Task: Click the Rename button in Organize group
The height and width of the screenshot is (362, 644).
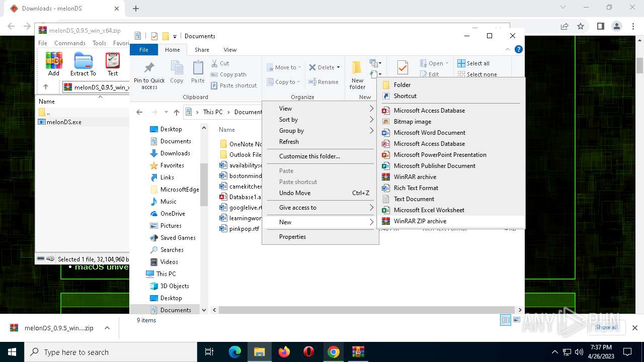Action: 323,82
